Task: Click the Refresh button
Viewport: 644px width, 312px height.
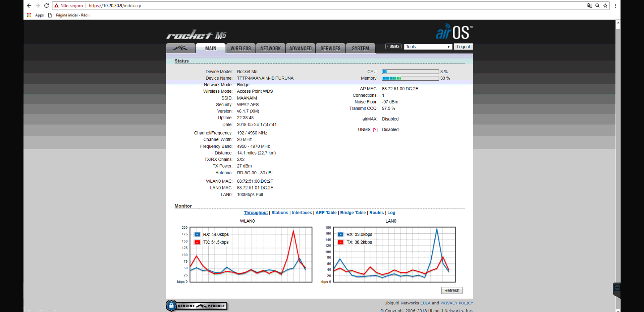Action: tap(452, 291)
